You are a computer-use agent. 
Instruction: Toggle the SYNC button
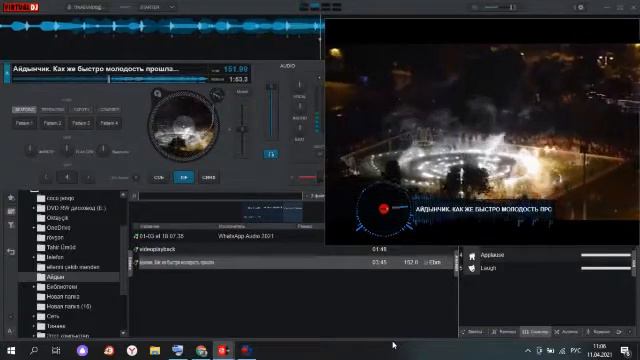coord(209,178)
